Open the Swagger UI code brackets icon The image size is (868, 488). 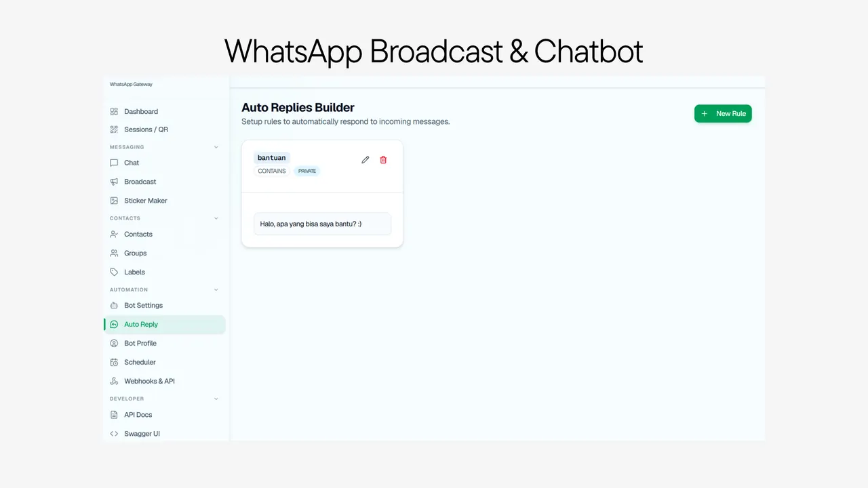click(x=114, y=434)
